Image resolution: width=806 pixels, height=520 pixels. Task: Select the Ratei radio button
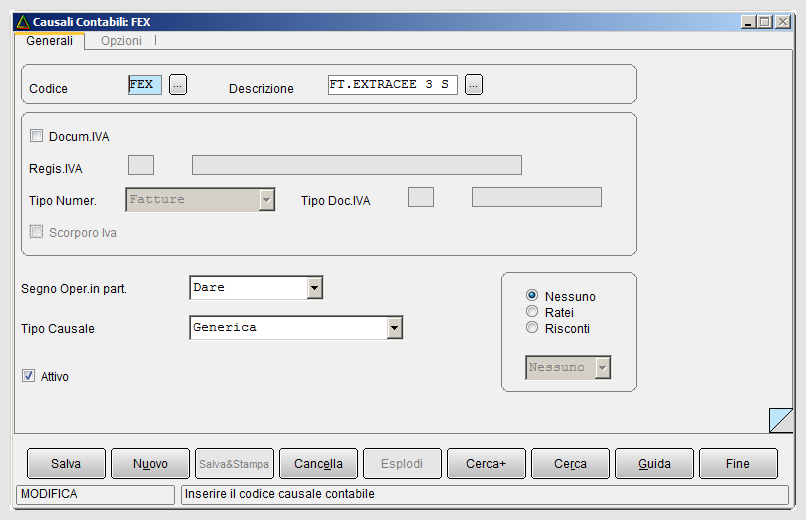click(532, 311)
